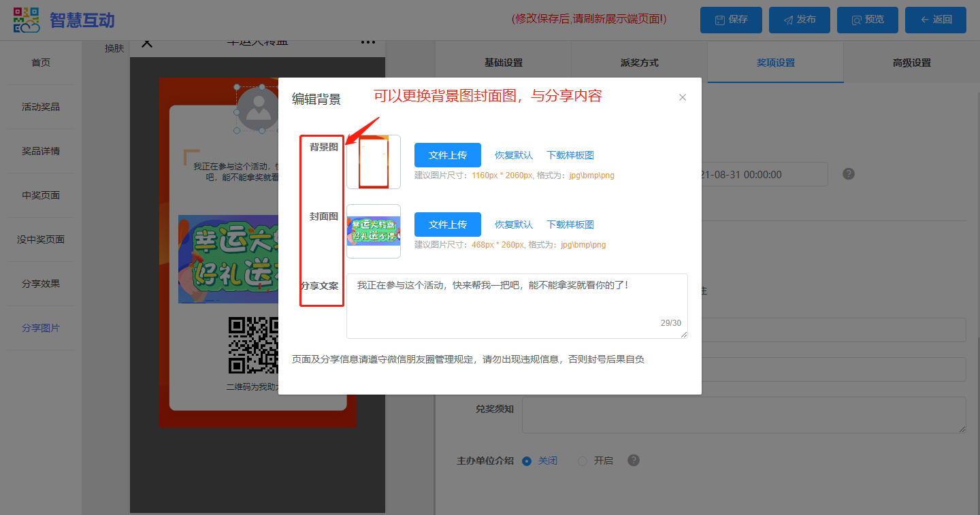980x515 pixels.
Task: Click the help icon beside date field
Action: pos(848,174)
